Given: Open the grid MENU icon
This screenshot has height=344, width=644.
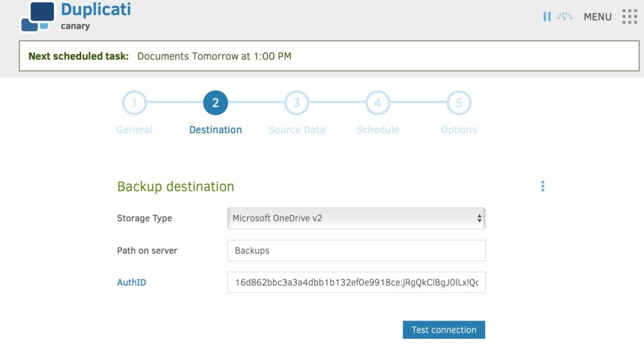Looking at the screenshot, I should (x=629, y=17).
